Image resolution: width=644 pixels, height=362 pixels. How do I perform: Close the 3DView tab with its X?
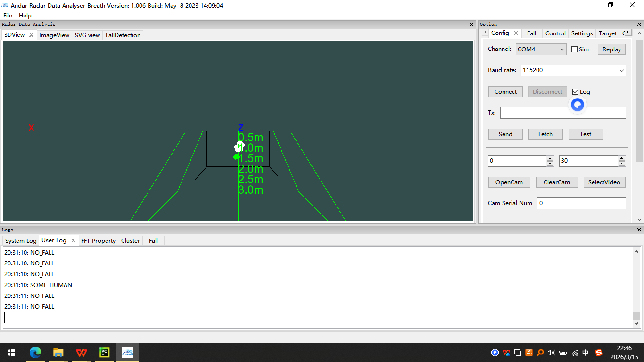tap(32, 35)
